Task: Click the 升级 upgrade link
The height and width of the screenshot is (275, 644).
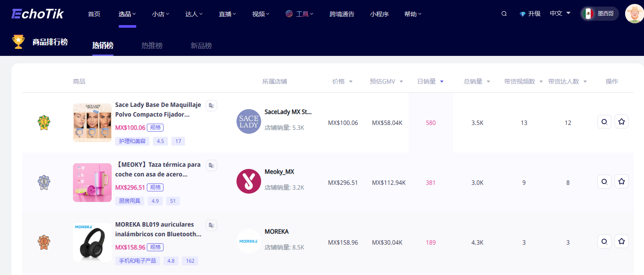Action: (534, 14)
